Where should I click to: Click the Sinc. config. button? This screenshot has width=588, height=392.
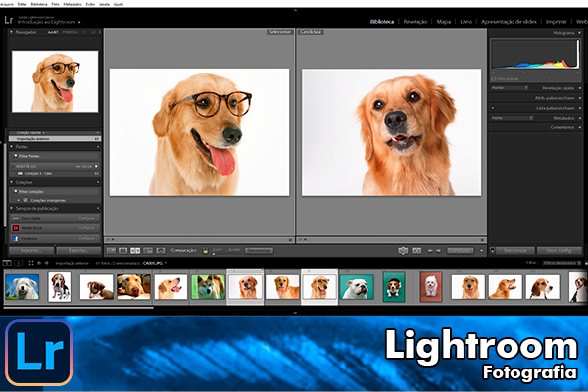coord(559,250)
